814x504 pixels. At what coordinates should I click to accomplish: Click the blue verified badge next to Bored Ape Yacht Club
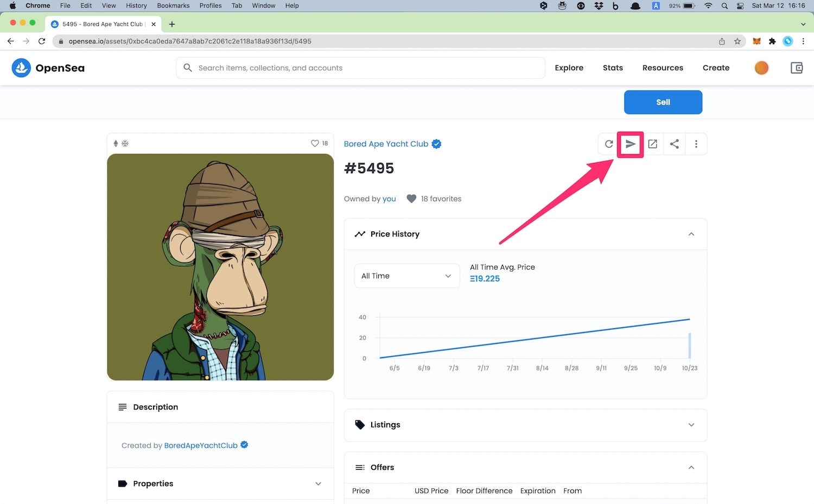point(436,144)
